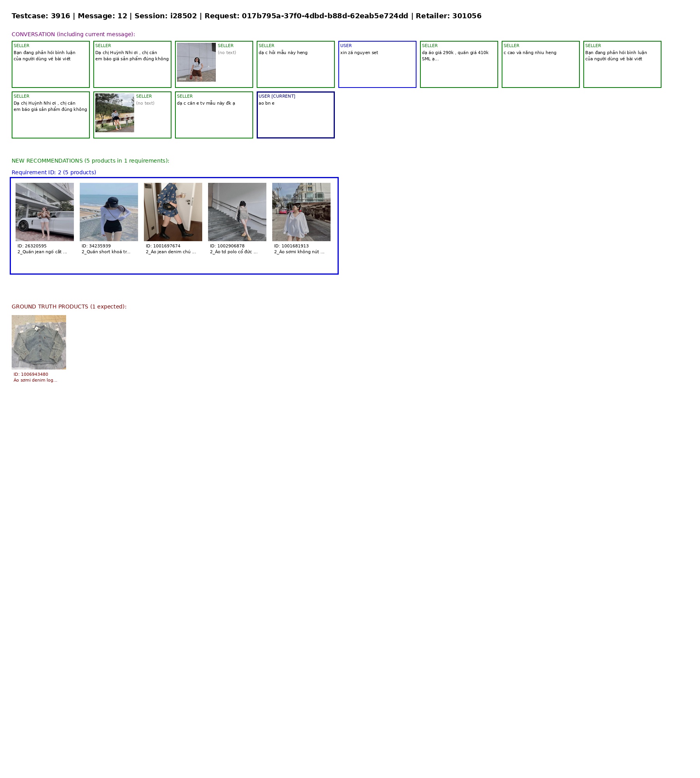The width and height of the screenshot is (700, 778).
Task: Click the product image for ID 26320595
Action: point(45,212)
